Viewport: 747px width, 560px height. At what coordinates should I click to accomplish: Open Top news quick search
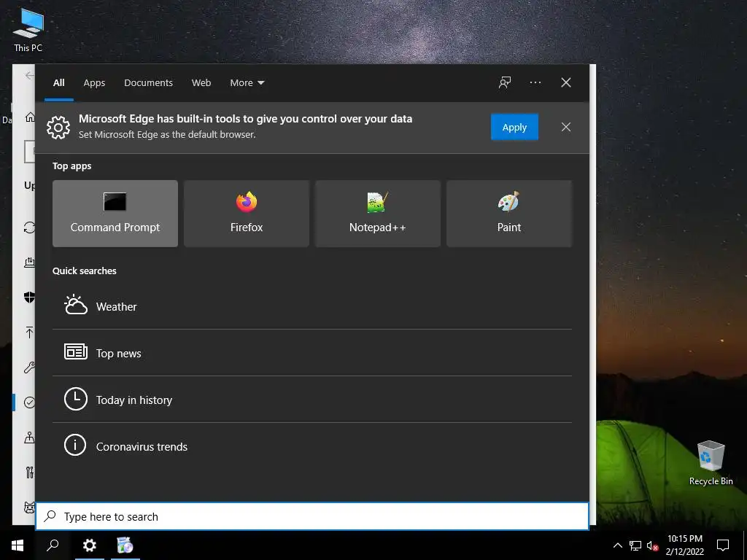click(312, 353)
